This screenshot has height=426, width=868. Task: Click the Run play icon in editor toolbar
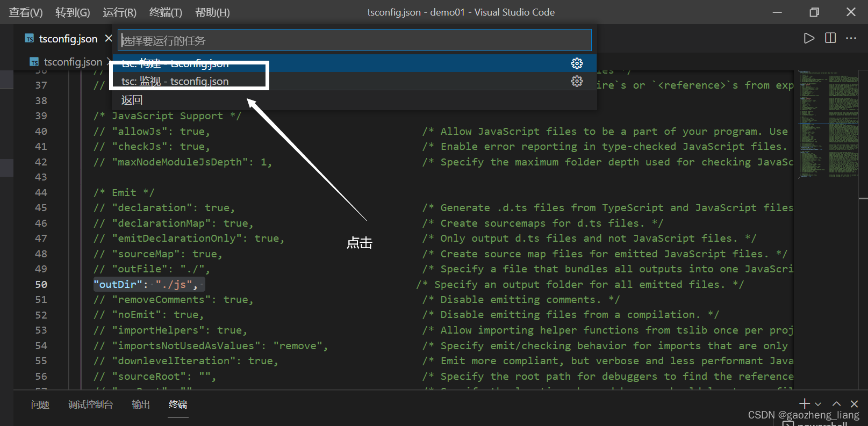tap(809, 38)
